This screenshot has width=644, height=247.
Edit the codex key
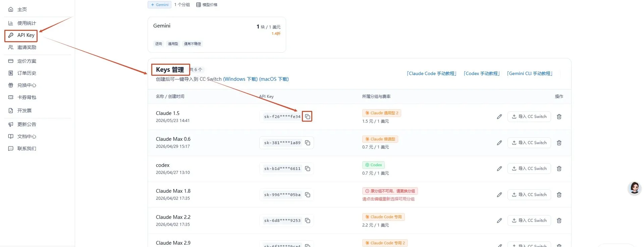pyautogui.click(x=499, y=169)
